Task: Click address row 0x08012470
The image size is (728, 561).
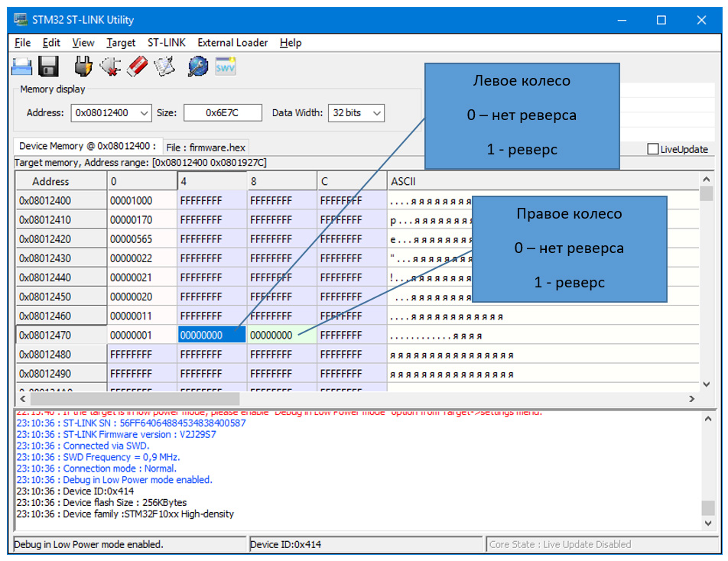Action: click(61, 335)
